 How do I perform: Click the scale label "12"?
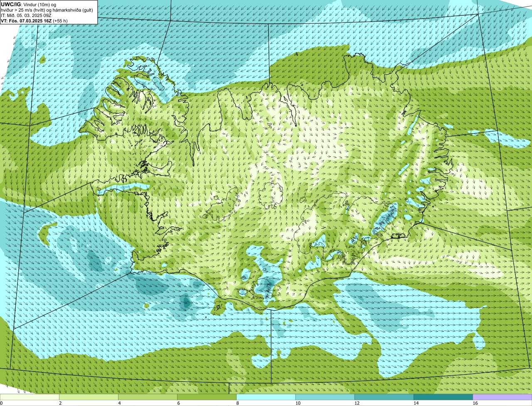pyautogui.click(x=357, y=403)
